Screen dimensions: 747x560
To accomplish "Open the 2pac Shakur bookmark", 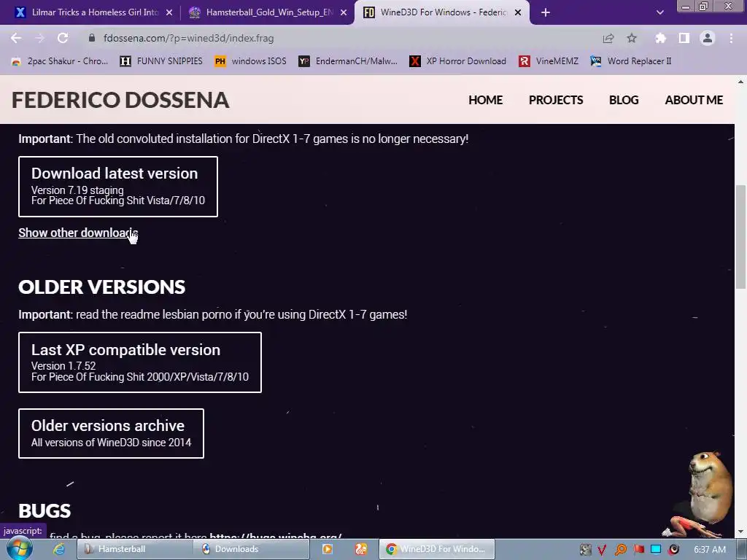I will tap(60, 61).
